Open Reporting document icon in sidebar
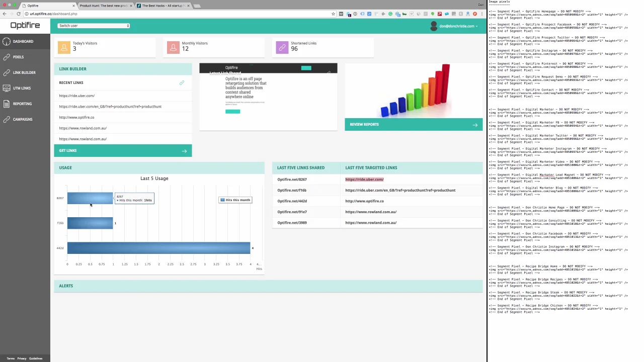 [6, 104]
